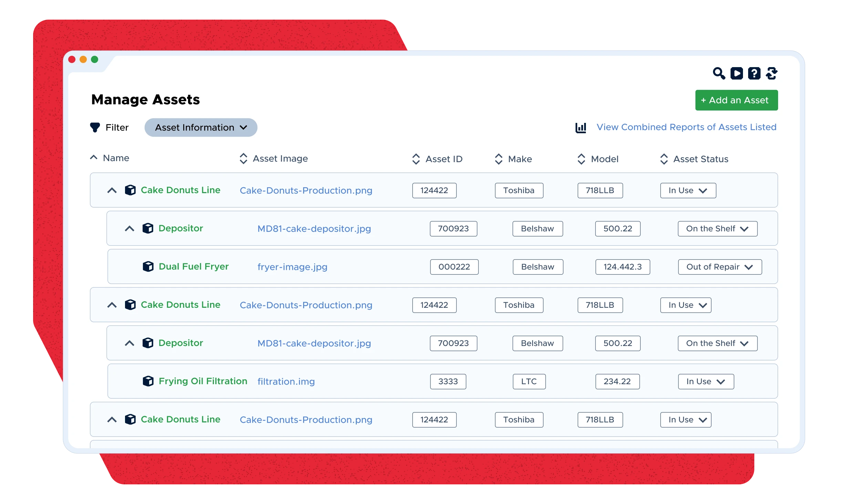Open the Out of Repair status dropdown
The image size is (868, 504).
pos(720,267)
